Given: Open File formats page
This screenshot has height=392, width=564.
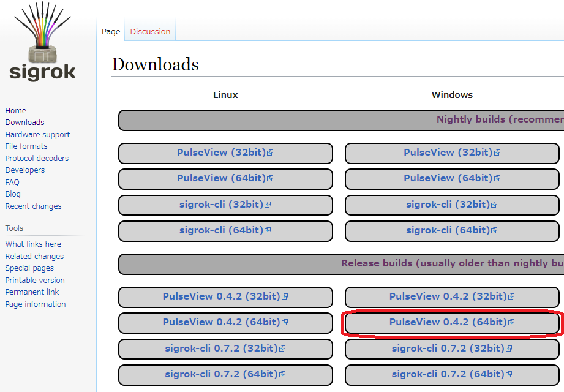Looking at the screenshot, I should click(x=26, y=146).
